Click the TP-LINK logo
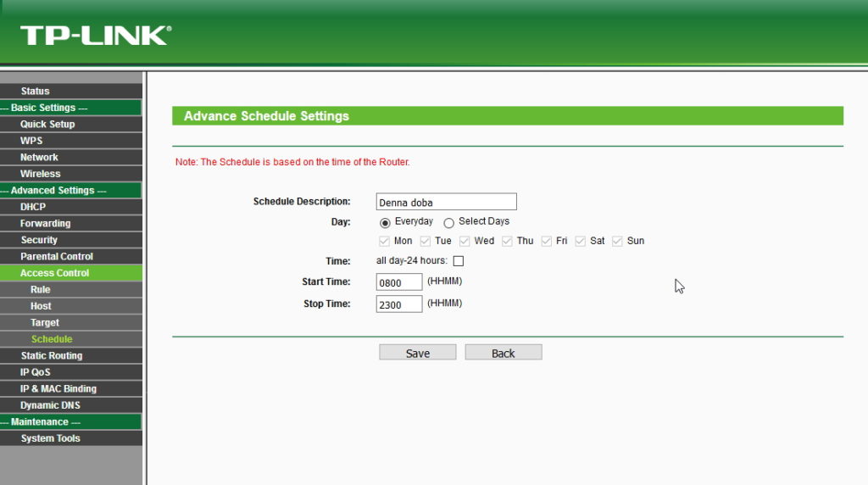 pos(95,35)
